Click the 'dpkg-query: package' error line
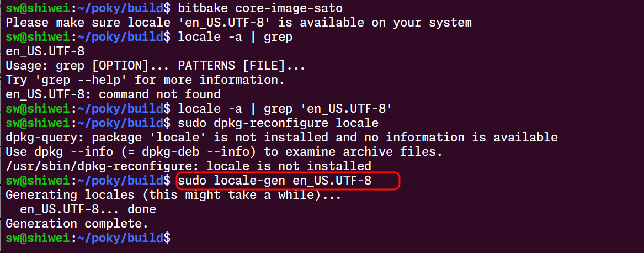644x253 pixels. [x=281, y=138]
